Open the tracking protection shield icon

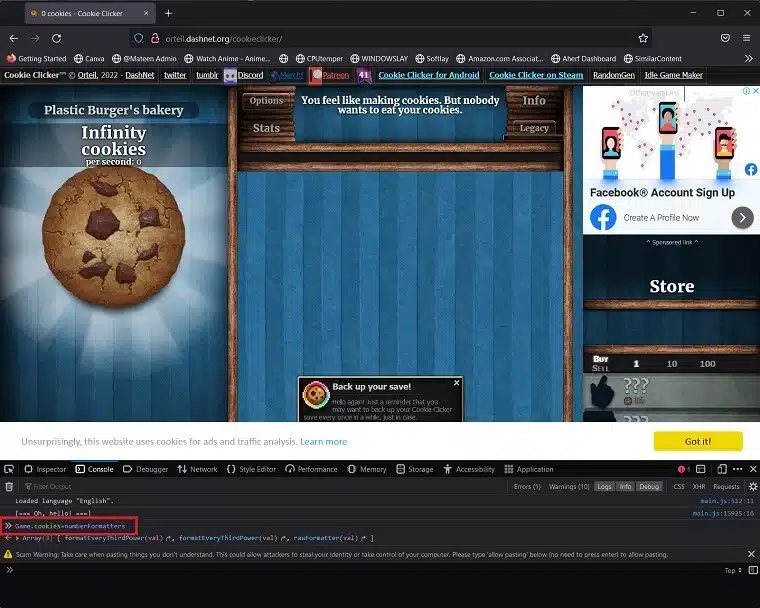coord(139,38)
